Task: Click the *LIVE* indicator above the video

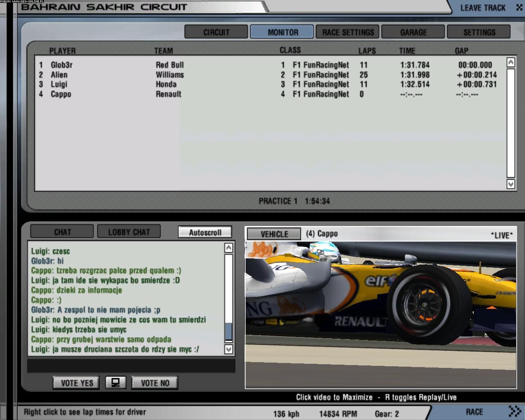Action: tap(502, 235)
